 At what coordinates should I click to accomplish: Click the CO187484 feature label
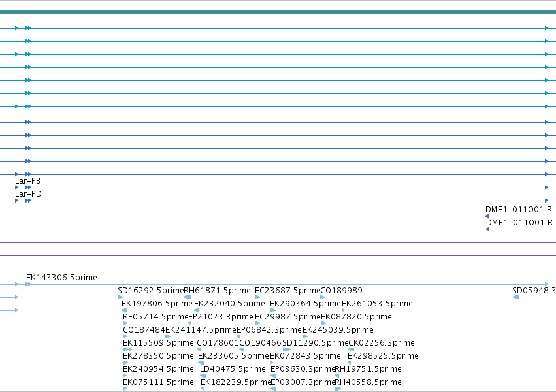coord(144,330)
